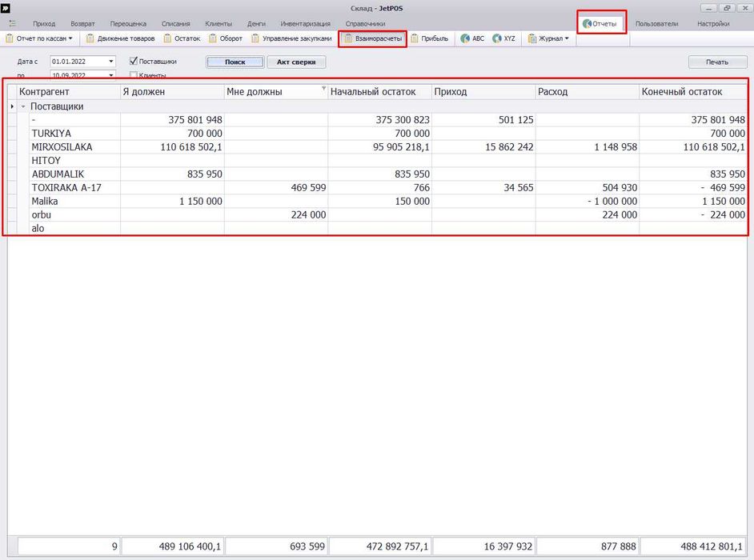754x560 pixels.
Task: Switch to the Настройки tab
Action: 713,23
